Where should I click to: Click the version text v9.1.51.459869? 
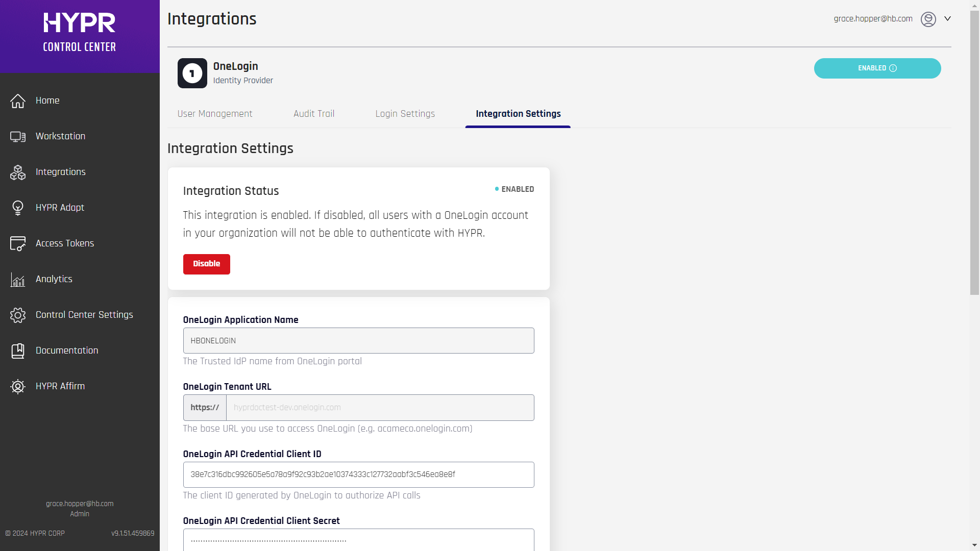coord(133,534)
